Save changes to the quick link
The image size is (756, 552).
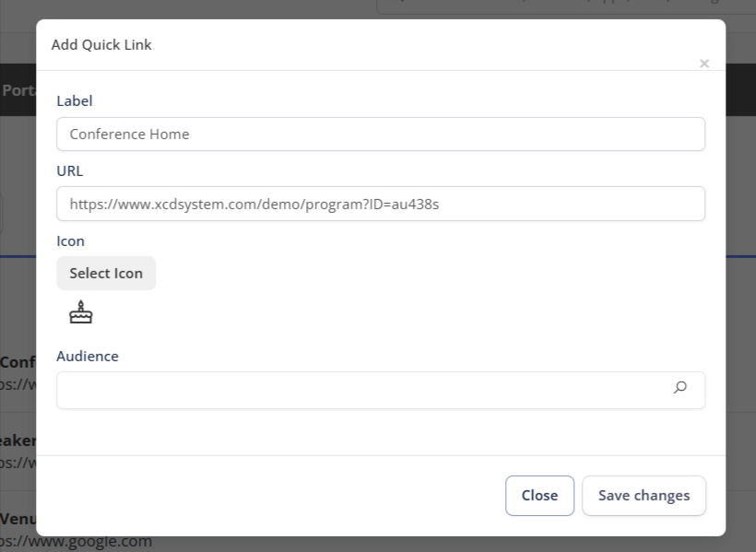[x=644, y=495]
